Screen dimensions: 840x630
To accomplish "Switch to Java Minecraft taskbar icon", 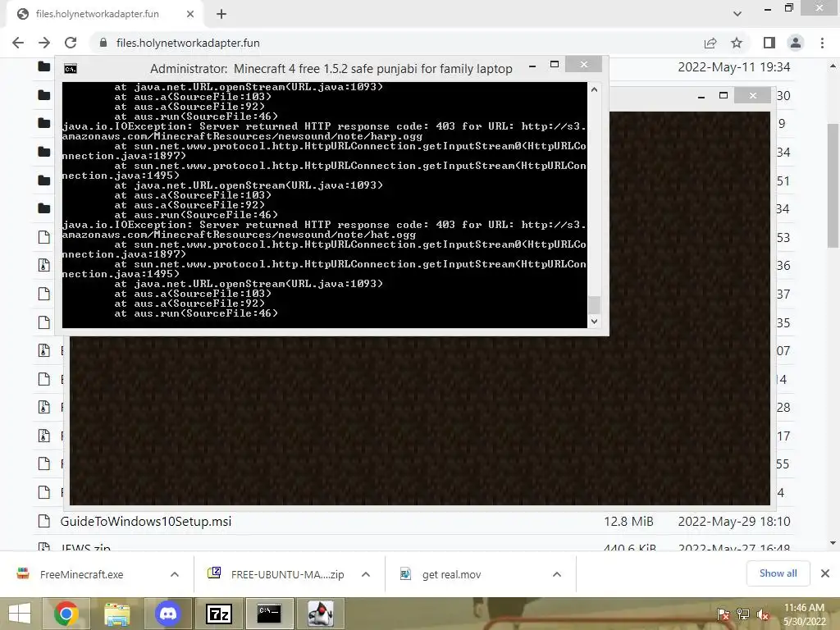I will pos(321,614).
